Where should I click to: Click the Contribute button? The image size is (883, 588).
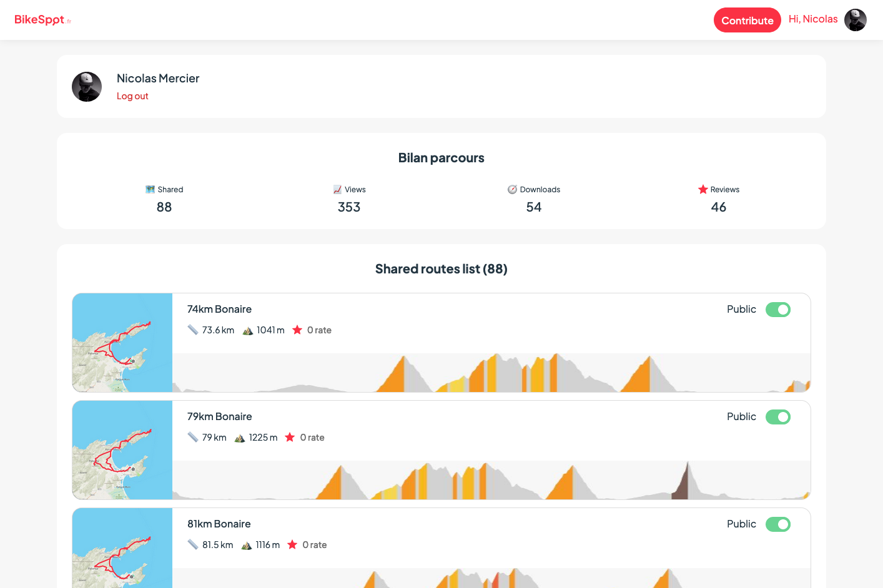click(x=747, y=20)
